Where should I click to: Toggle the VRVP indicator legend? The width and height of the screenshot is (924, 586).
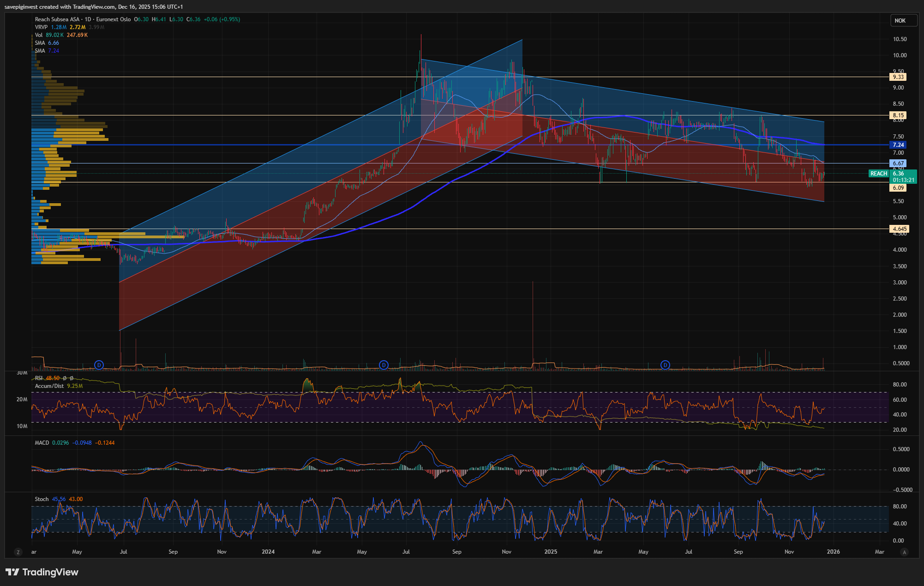(x=41, y=27)
